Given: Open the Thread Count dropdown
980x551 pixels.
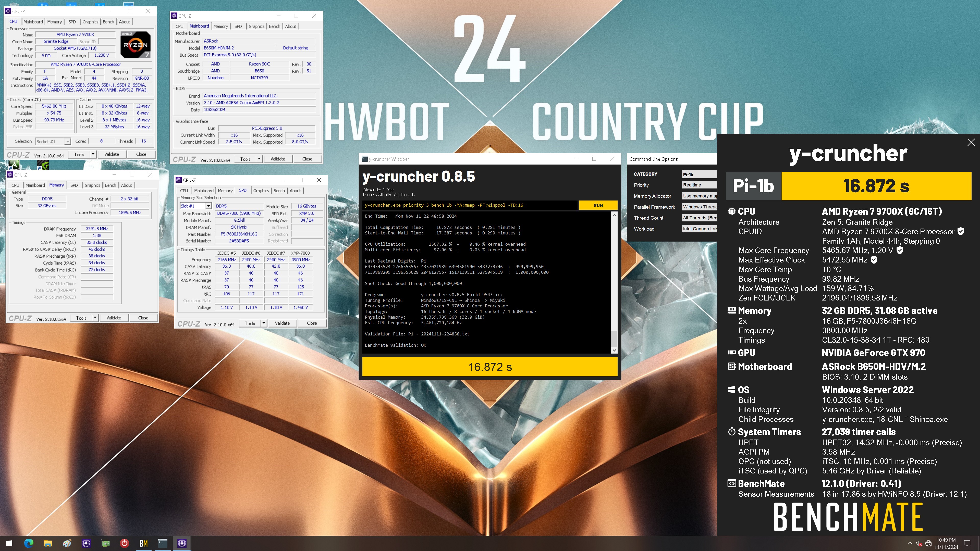Looking at the screenshot, I should [699, 218].
